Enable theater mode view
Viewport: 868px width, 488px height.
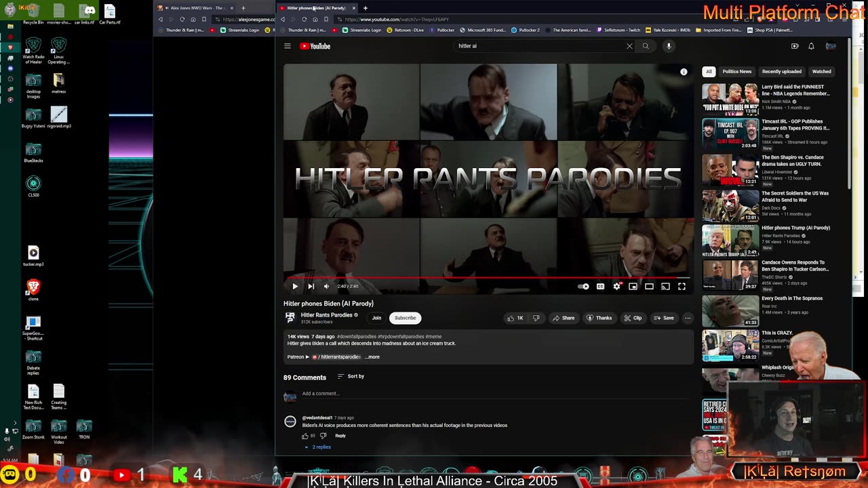(649, 286)
